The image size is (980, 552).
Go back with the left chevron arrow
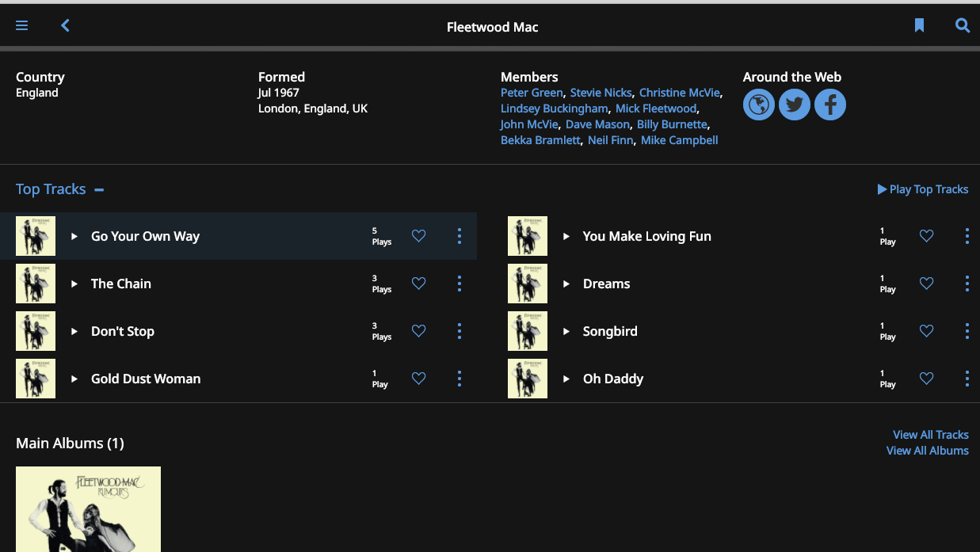point(65,26)
